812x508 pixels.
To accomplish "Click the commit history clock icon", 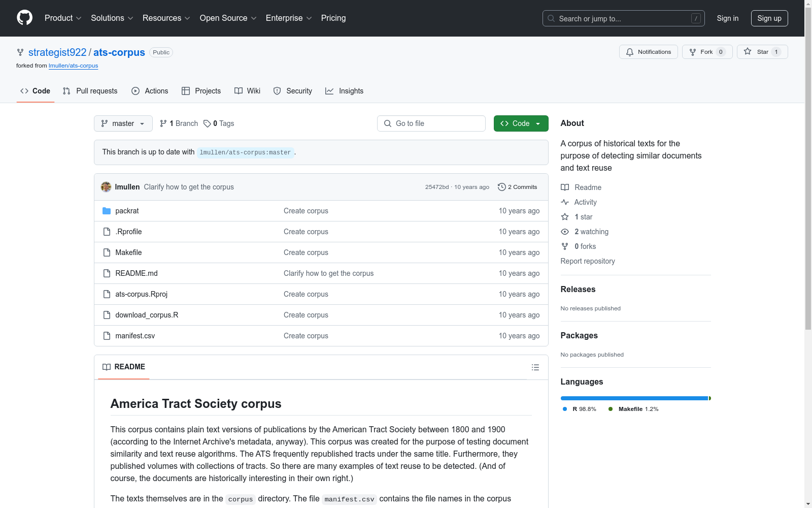I will pos(502,187).
